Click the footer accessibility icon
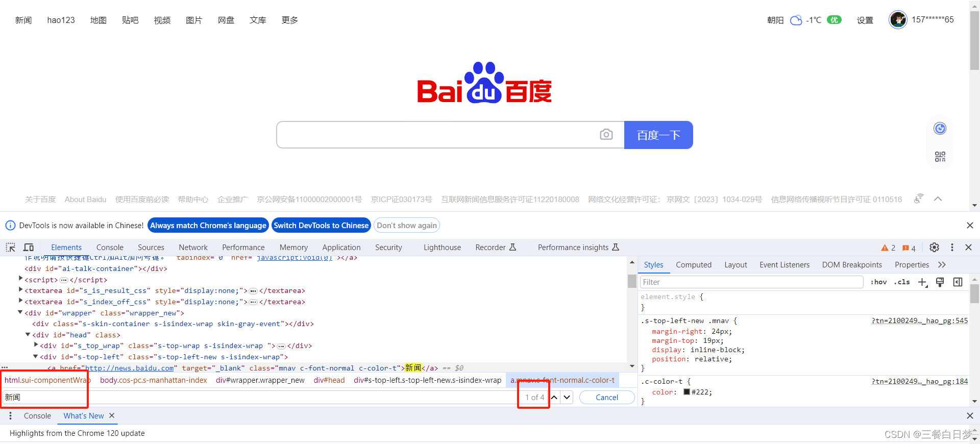 (919, 199)
